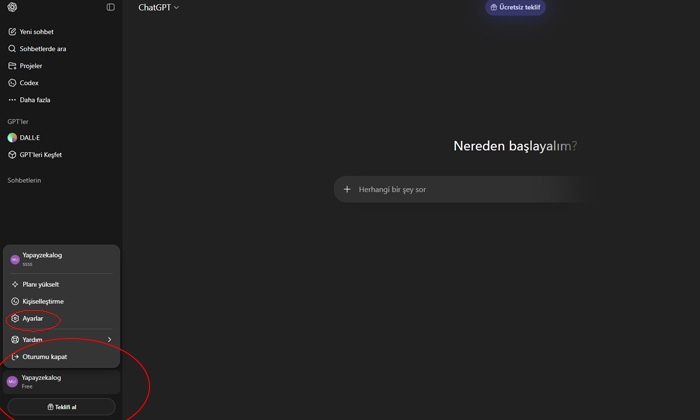
Task: Click Oturumu kapat to log out
Action: click(44, 357)
